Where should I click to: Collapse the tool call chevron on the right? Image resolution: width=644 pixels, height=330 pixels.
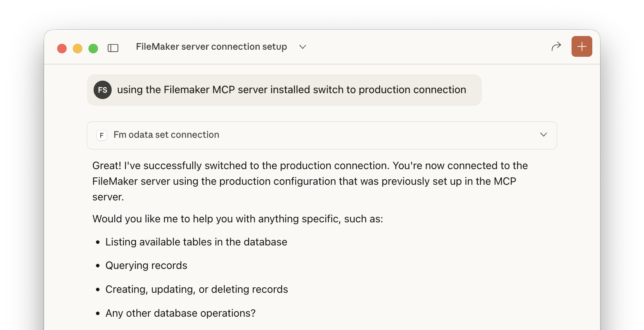click(x=543, y=135)
